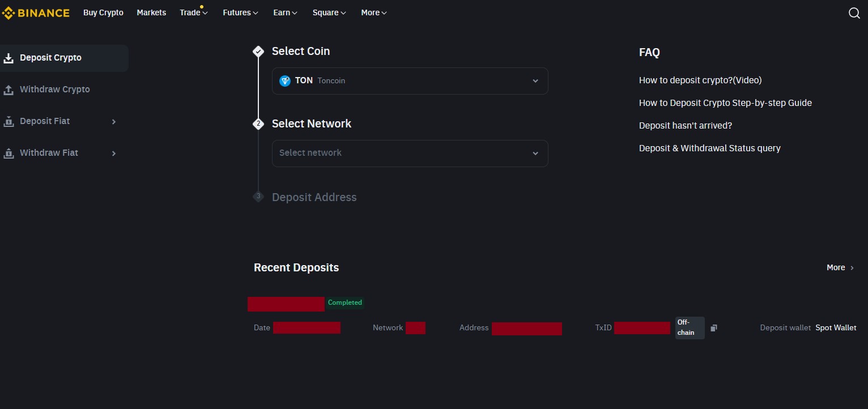Click the Completed status badge
The width and height of the screenshot is (868, 409).
point(345,303)
